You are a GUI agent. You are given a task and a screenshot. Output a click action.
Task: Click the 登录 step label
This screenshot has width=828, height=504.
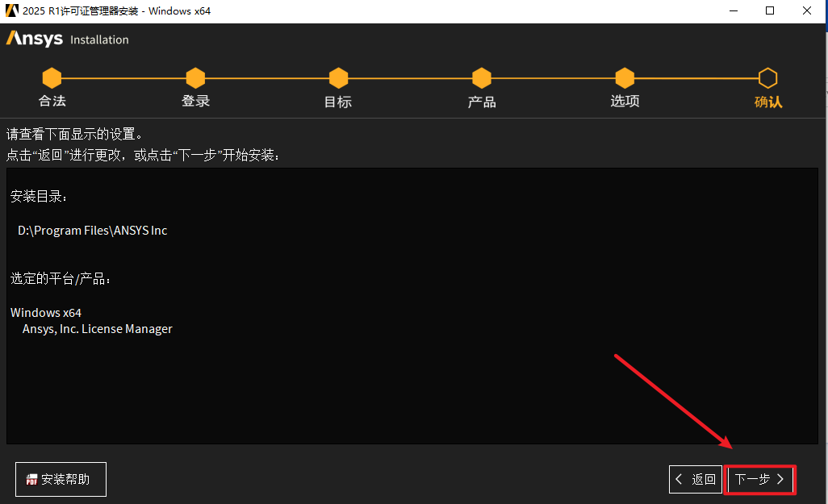pyautogui.click(x=195, y=101)
